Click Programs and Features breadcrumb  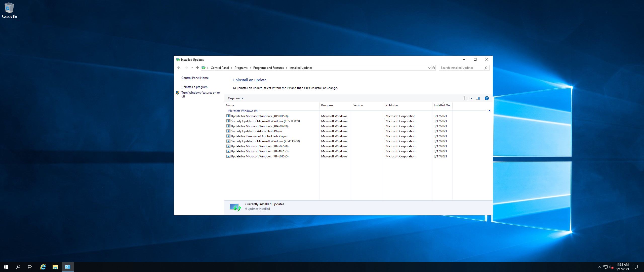coord(268,68)
